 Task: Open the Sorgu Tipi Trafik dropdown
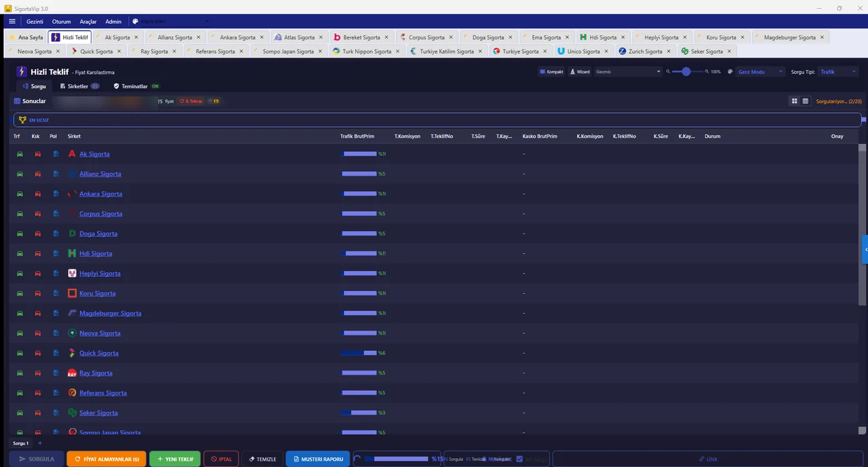coord(838,72)
